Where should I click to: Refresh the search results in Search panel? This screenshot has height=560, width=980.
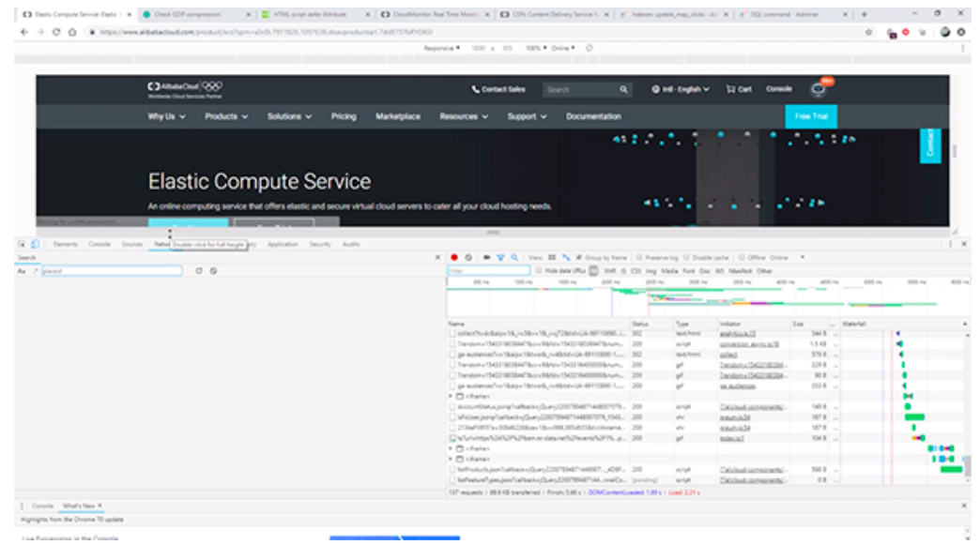[199, 271]
